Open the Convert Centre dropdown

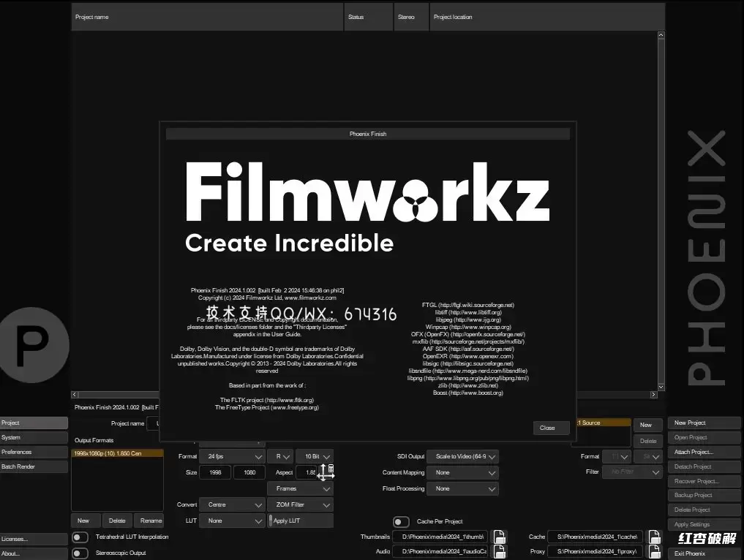coord(232,505)
